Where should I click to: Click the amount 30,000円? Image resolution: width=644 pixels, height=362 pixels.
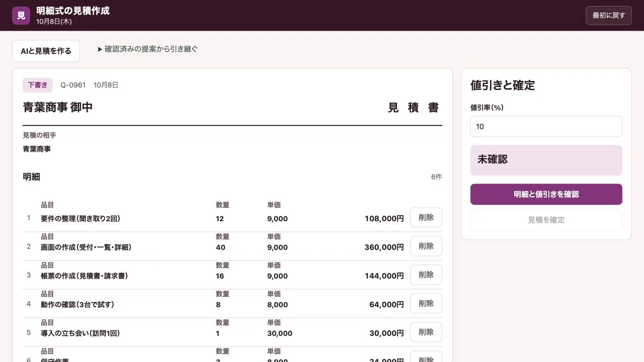pyautogui.click(x=386, y=333)
